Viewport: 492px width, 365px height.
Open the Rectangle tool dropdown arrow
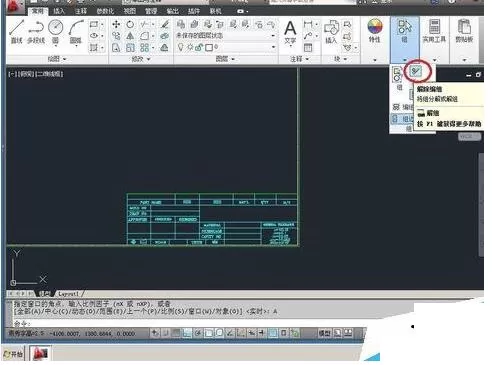click(x=102, y=24)
